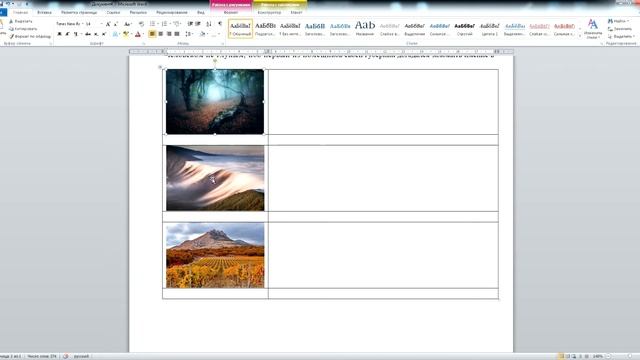
Task: Apply bold formatting in the Font group
Action: coord(59,34)
